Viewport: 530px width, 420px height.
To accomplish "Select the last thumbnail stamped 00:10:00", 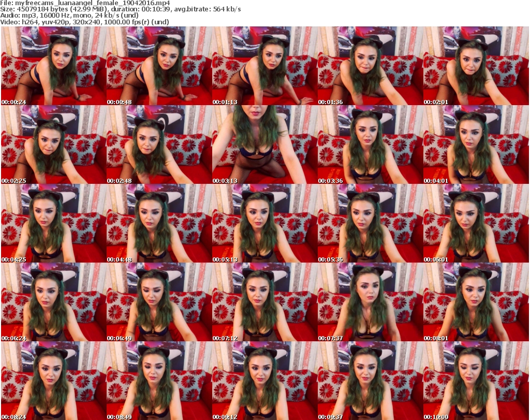I will (x=476, y=381).
